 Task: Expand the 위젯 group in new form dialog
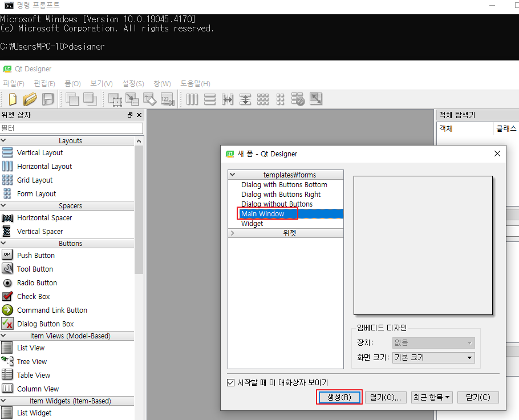[233, 233]
